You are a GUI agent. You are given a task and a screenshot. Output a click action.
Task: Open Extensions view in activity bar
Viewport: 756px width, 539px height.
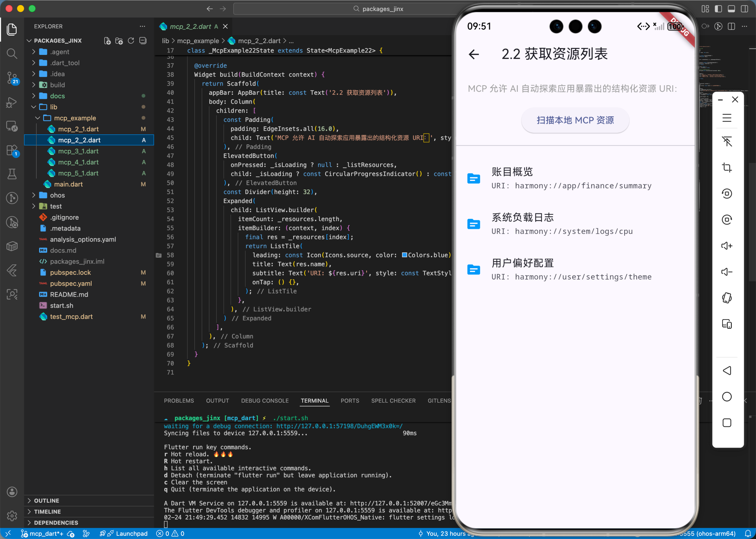click(12, 150)
